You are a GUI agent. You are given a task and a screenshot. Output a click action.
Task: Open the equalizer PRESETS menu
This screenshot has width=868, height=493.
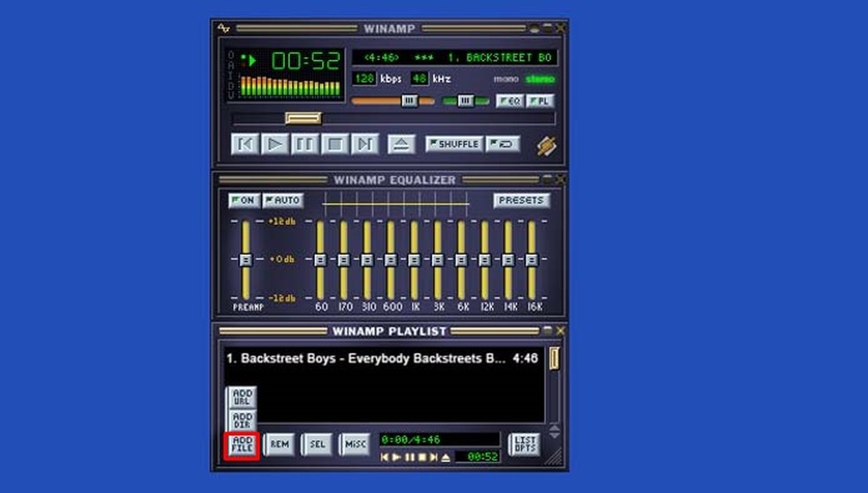pos(521,200)
